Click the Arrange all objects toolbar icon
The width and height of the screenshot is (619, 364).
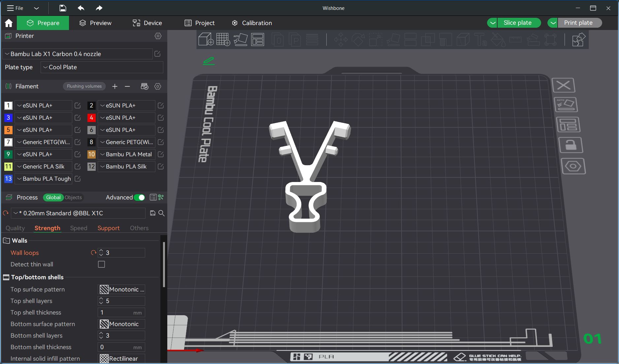click(x=258, y=40)
